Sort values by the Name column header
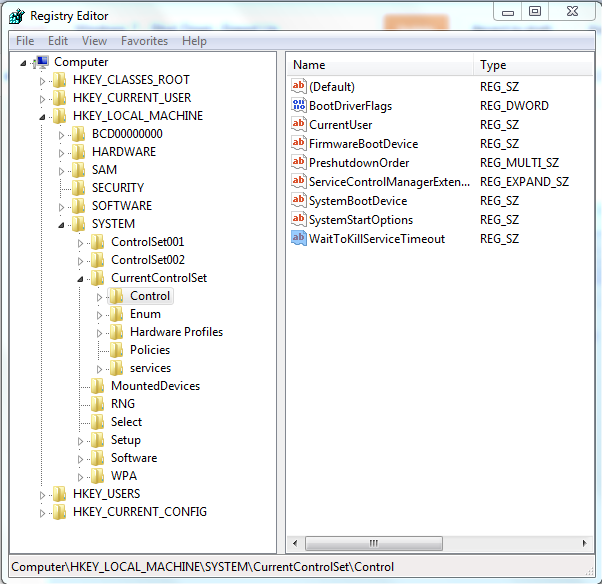This screenshot has width=602, height=584. (x=380, y=65)
